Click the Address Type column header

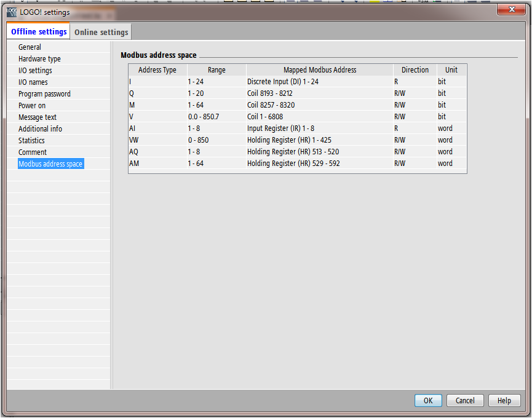pyautogui.click(x=157, y=70)
